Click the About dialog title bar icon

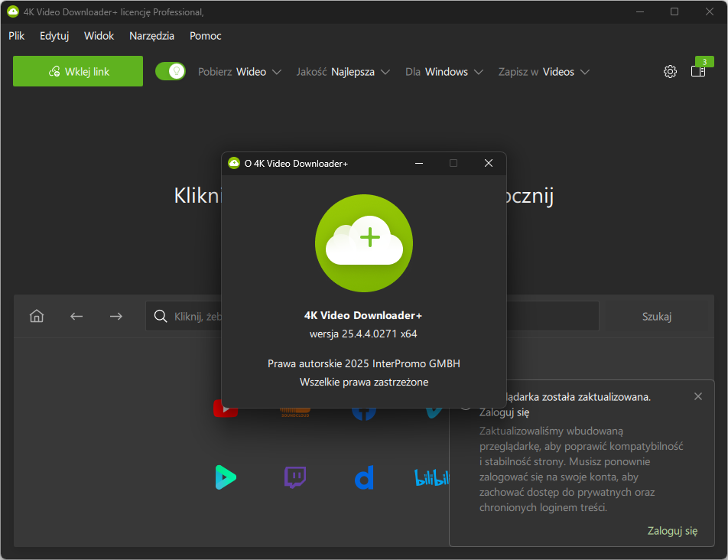pyautogui.click(x=234, y=163)
